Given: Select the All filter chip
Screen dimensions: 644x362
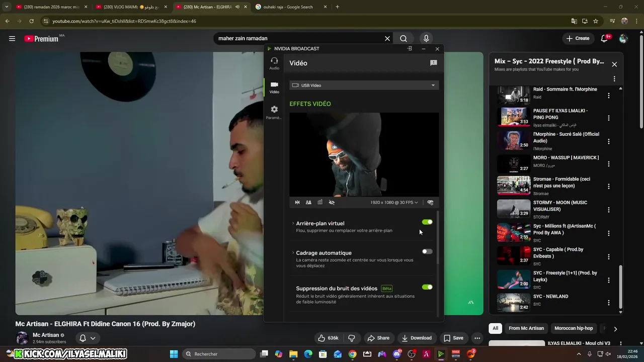Looking at the screenshot, I should point(495,328).
